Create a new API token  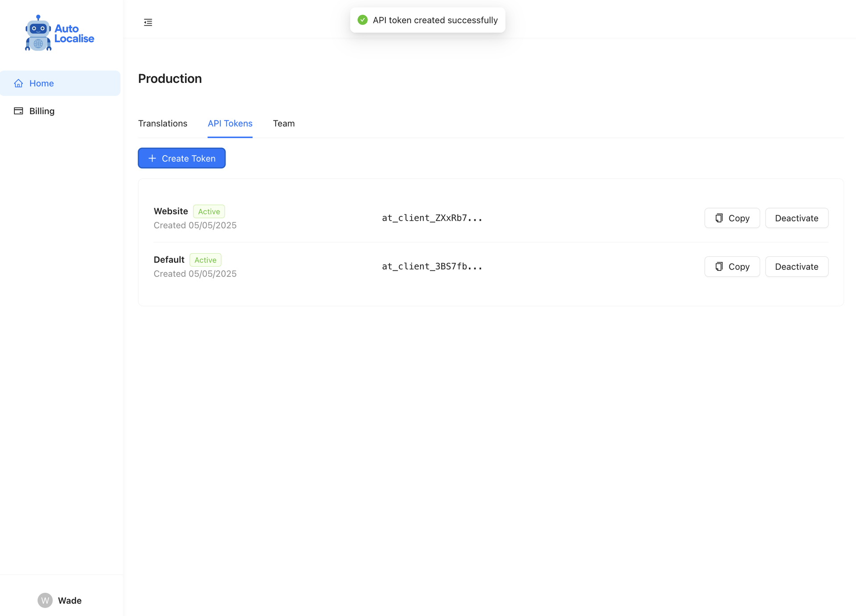pyautogui.click(x=181, y=158)
